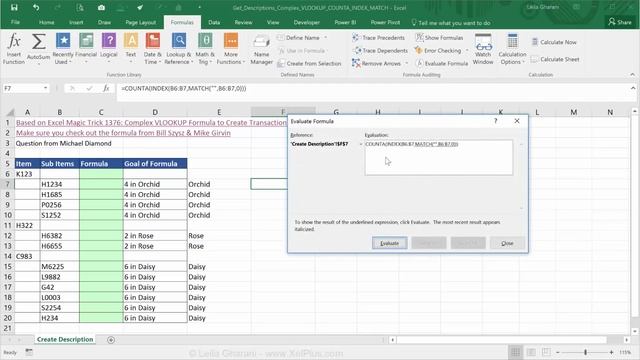Click the dialog help question mark
Screen dimensions: 640x360
496,121
